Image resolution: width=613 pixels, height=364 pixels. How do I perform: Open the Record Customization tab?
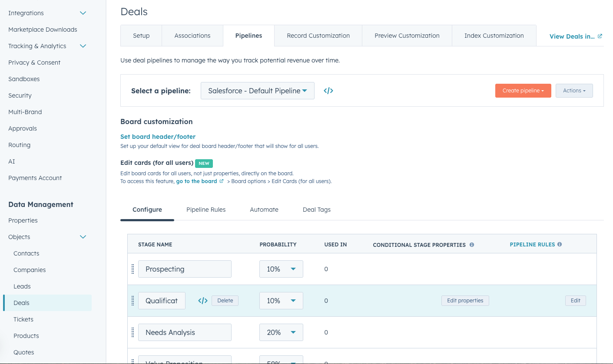click(318, 36)
